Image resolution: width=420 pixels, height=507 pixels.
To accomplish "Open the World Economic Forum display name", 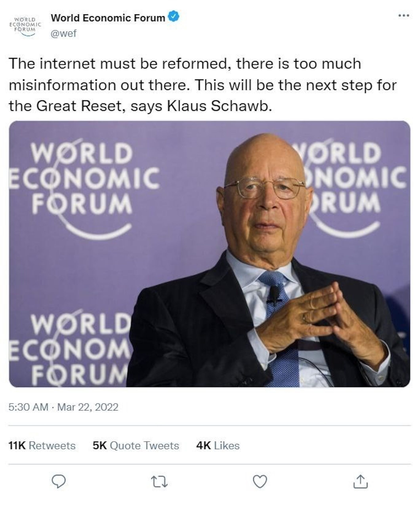I will click(108, 18).
